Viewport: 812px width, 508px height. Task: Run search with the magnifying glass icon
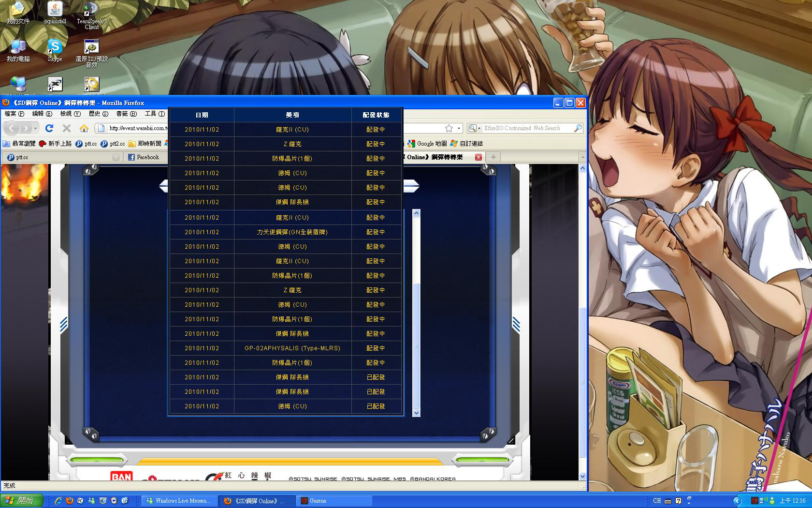tap(578, 128)
